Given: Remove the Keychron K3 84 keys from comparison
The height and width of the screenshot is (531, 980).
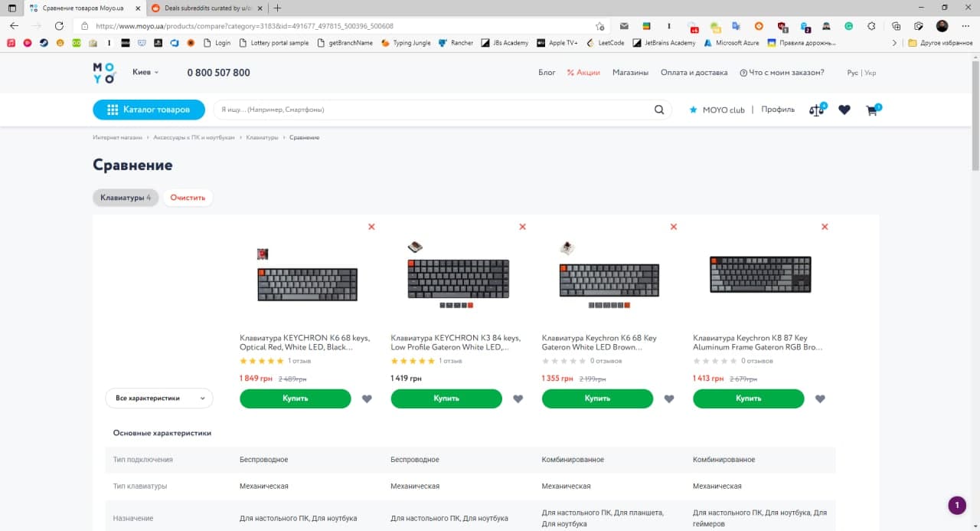Looking at the screenshot, I should (522, 227).
